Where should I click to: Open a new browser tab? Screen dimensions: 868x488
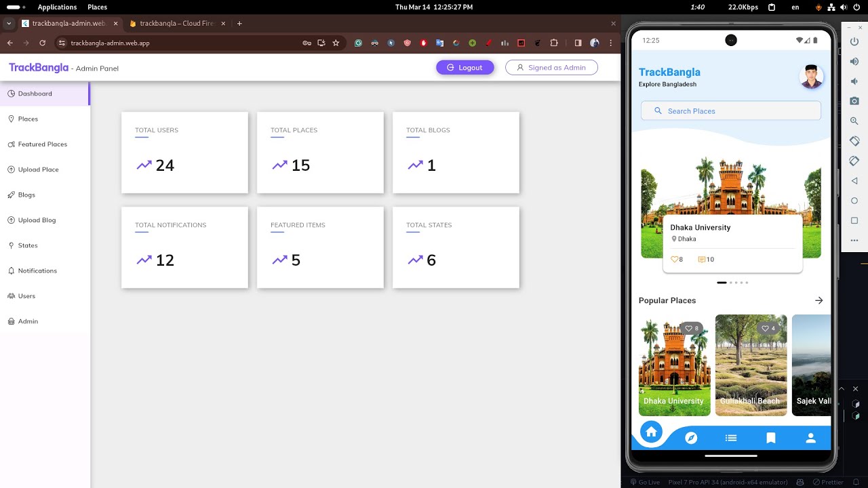click(x=239, y=23)
